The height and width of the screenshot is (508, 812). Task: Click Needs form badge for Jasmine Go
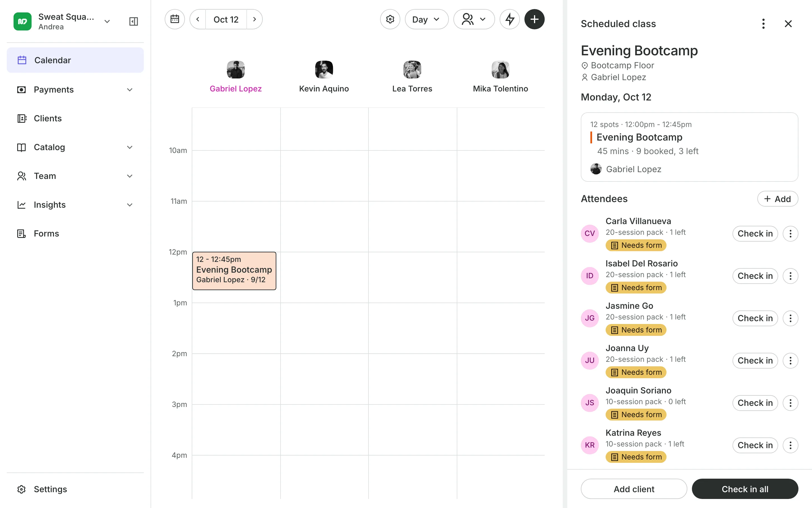pyautogui.click(x=636, y=330)
